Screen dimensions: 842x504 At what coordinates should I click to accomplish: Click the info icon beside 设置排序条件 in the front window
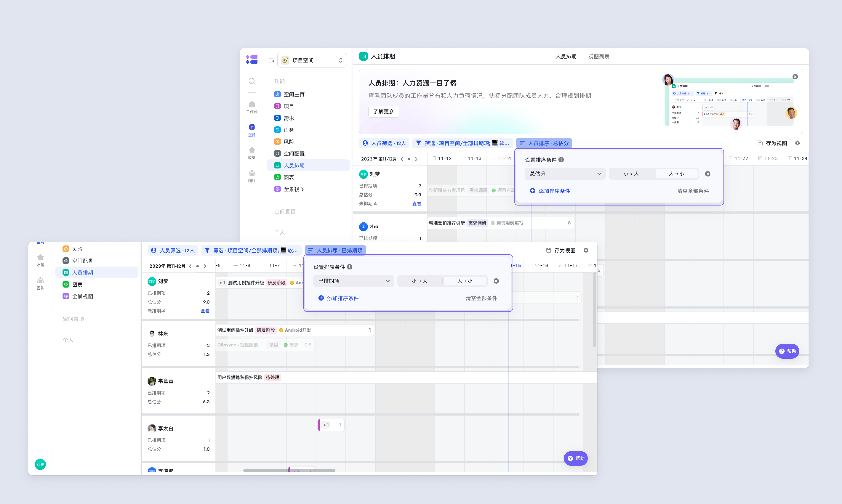350,267
